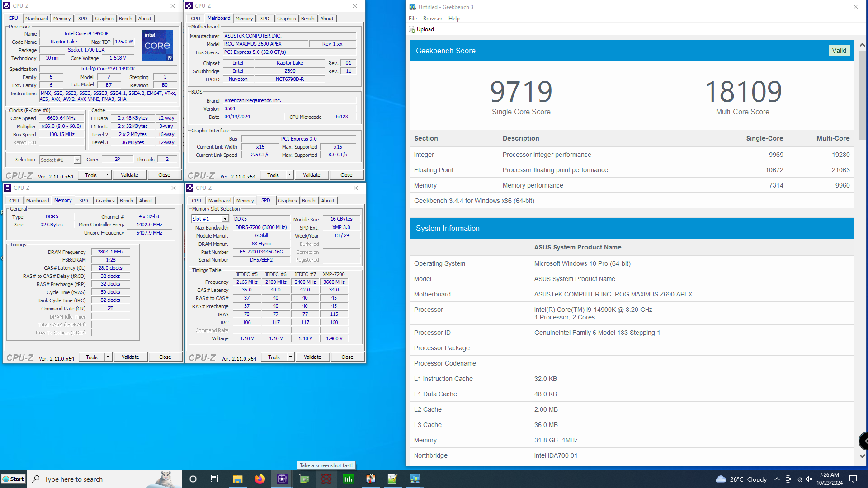Click the Floating Point row in Geekbench
Viewport: 868px width, 488px height.
tap(632, 170)
